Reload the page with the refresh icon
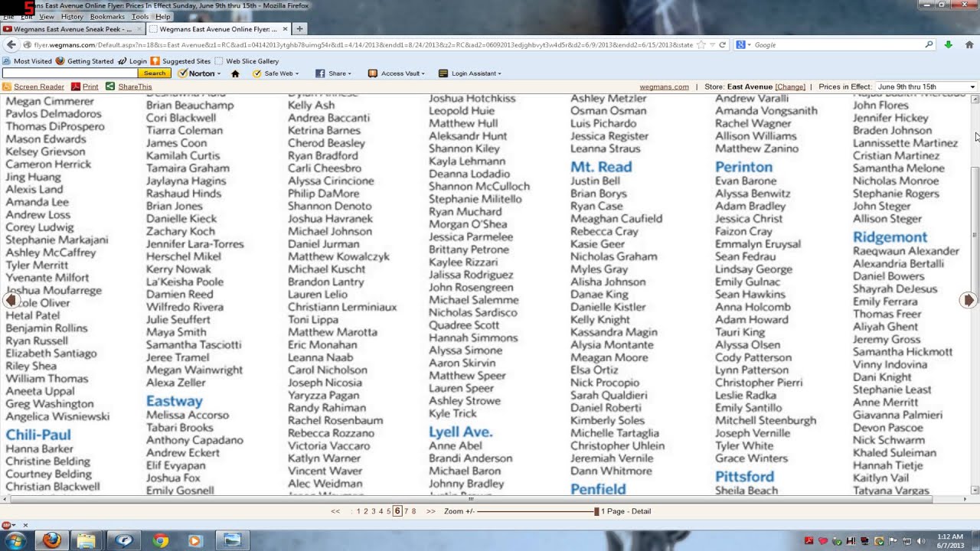The height and width of the screenshot is (551, 980). (x=722, y=45)
